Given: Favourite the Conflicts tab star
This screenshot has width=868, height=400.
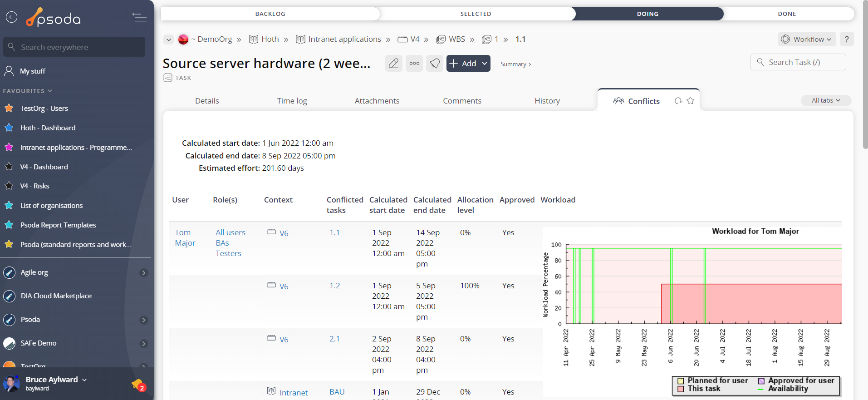Looking at the screenshot, I should point(690,101).
